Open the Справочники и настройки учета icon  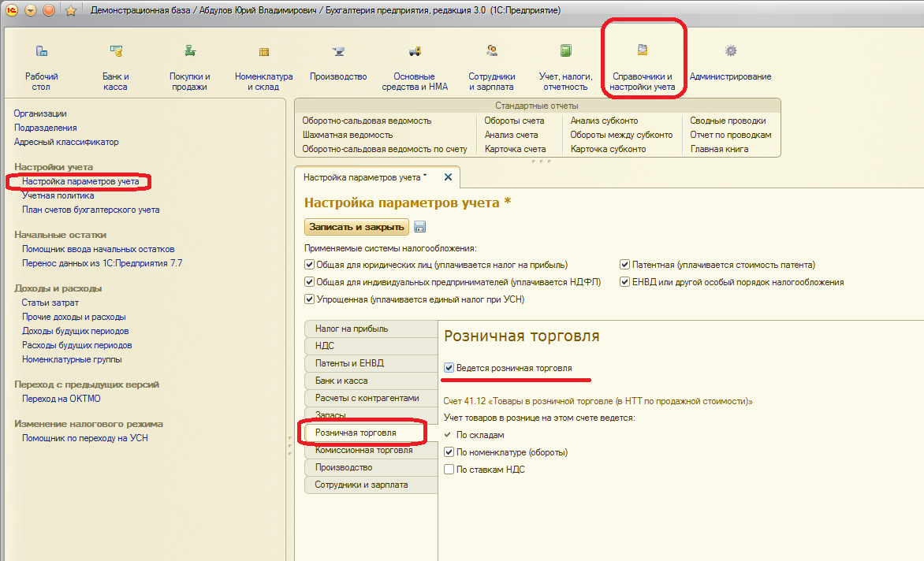[x=643, y=50]
